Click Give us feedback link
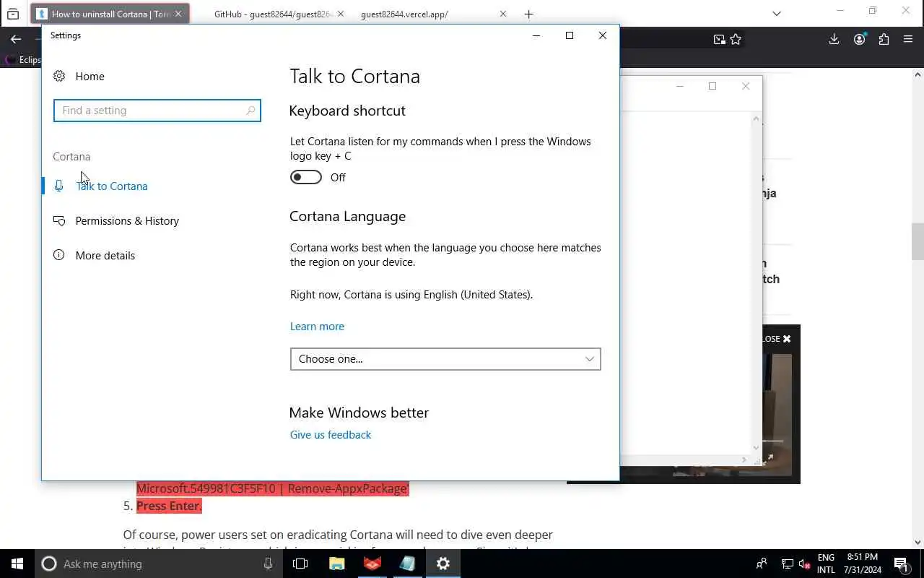The height and width of the screenshot is (578, 924). pos(331,434)
